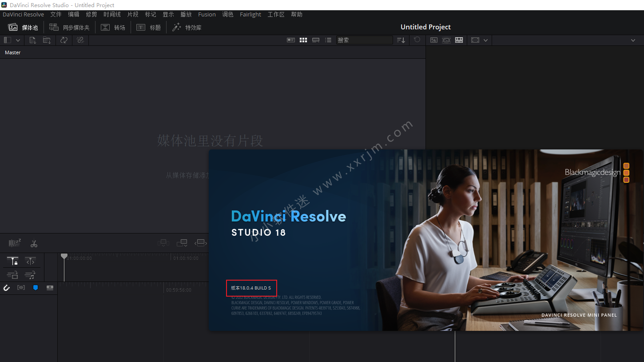Select the source clip viewer mode icon
This screenshot has width=644, height=362.
click(x=434, y=40)
